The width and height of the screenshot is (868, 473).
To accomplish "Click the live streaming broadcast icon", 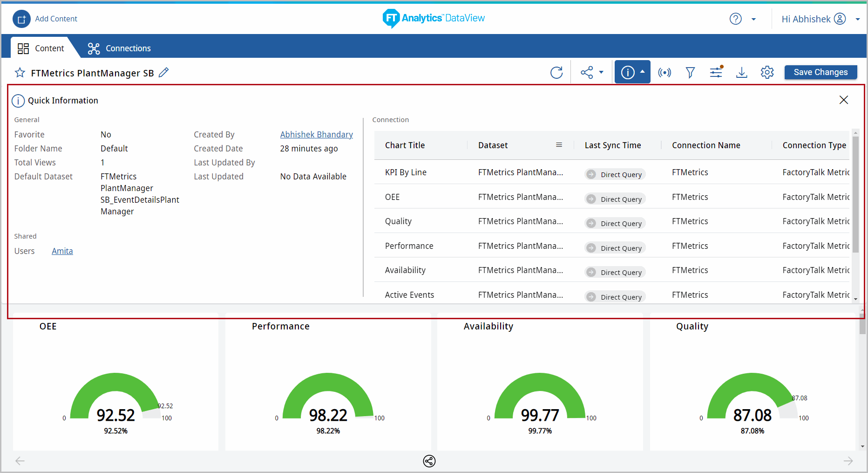I will (x=665, y=72).
